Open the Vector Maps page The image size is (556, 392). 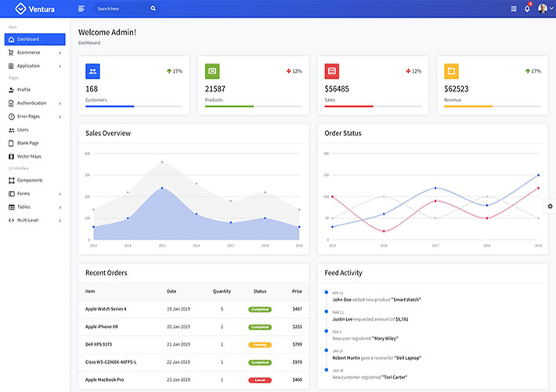point(29,156)
